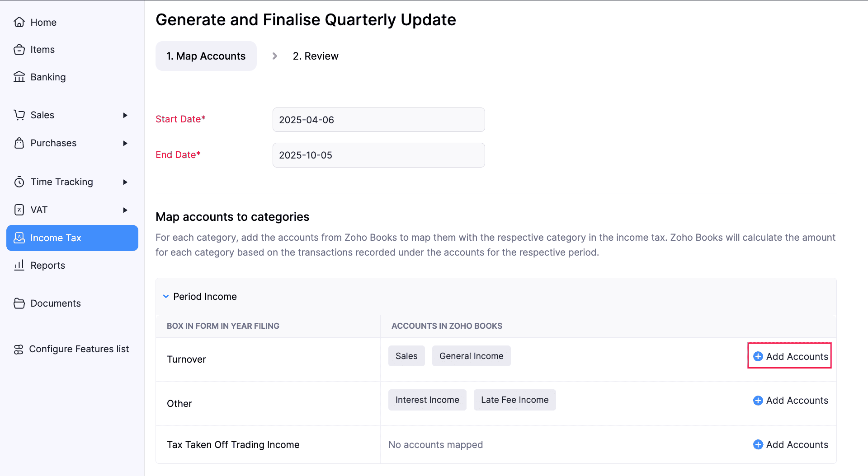Click the Home house icon
Screen dimensions: 868x476
[x=19, y=22]
